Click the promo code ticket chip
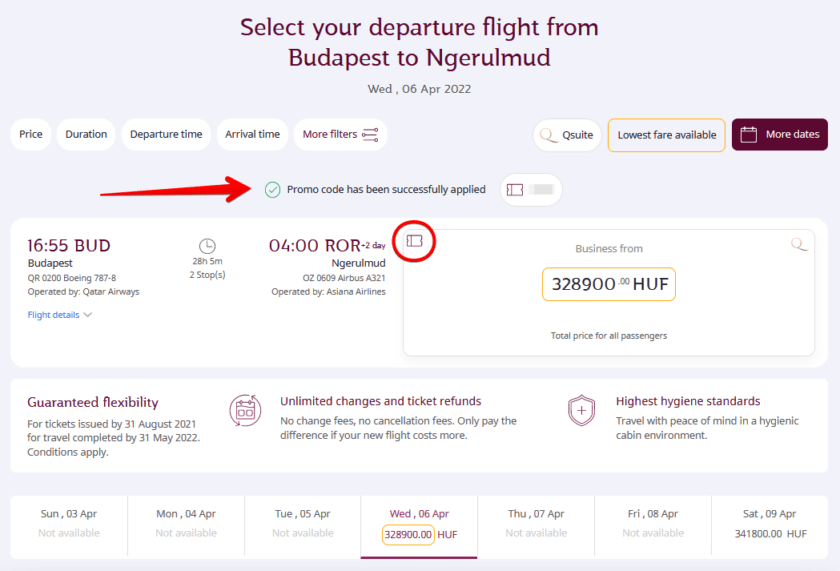This screenshot has width=840, height=571. 530,189
